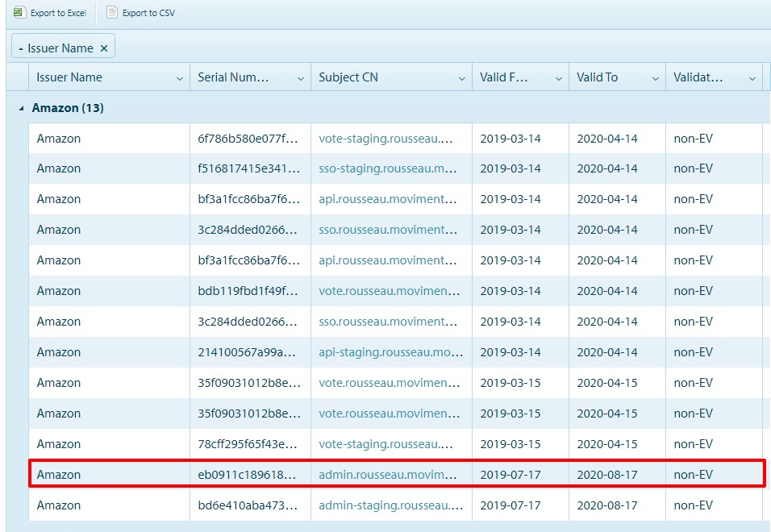Screen dimensions: 771x532
Task: Remove the Issuer Name grouping with its X
Action: pyautogui.click(x=104, y=48)
